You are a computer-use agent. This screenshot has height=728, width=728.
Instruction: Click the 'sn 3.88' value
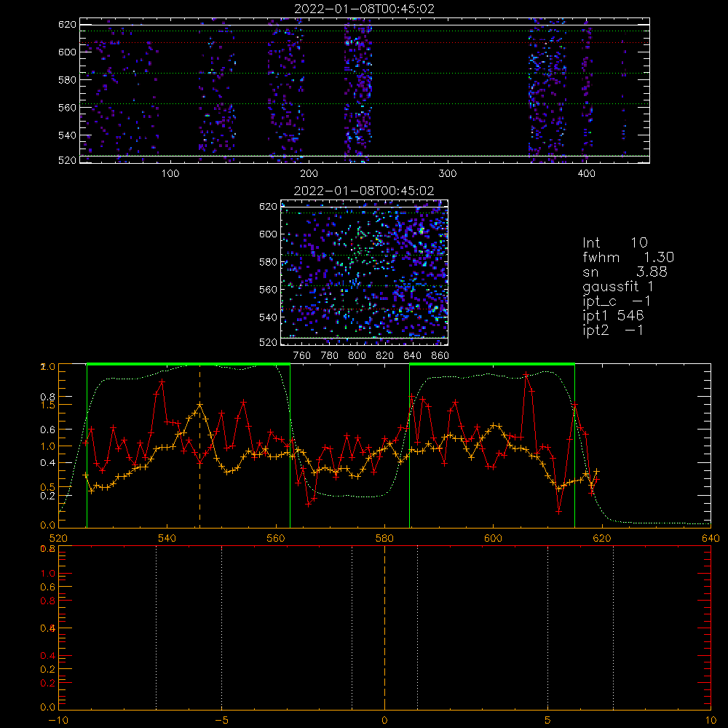(625, 272)
